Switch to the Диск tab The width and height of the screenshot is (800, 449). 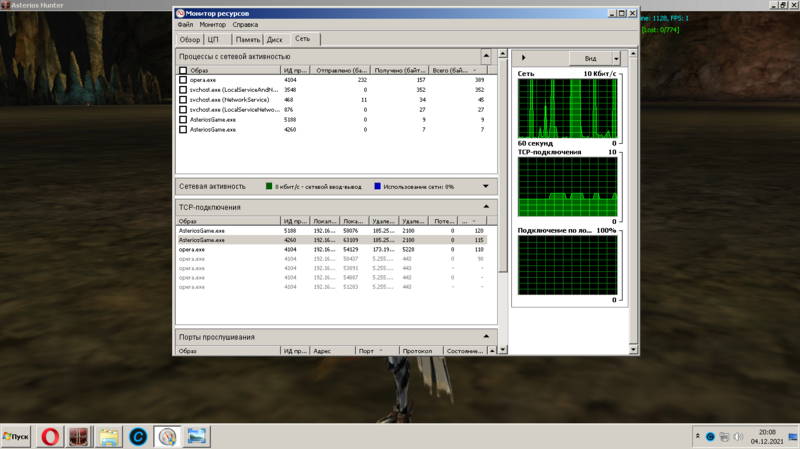coord(274,39)
